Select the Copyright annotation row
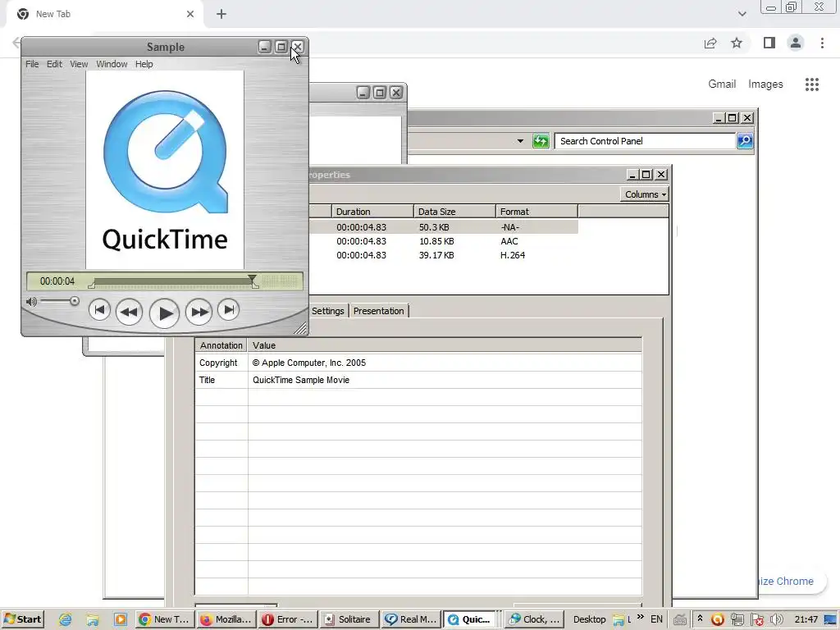This screenshot has width=840, height=630. click(418, 363)
